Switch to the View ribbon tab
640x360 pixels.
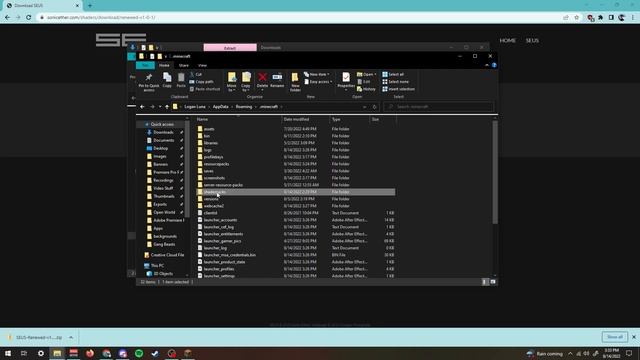202,65
